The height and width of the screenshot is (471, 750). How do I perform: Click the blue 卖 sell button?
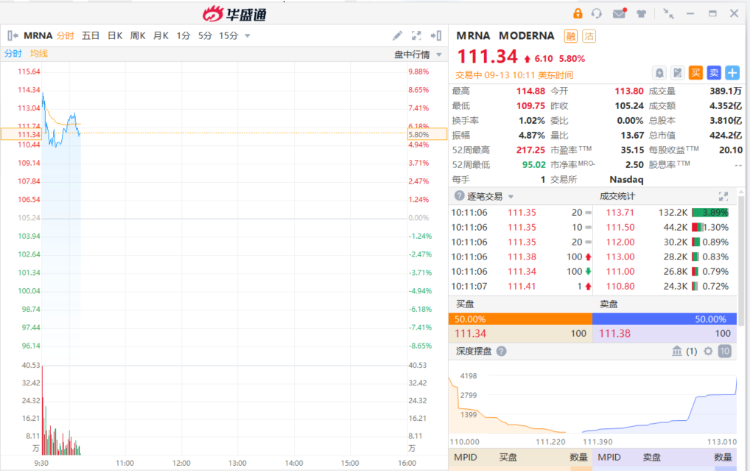pyautogui.click(x=714, y=73)
